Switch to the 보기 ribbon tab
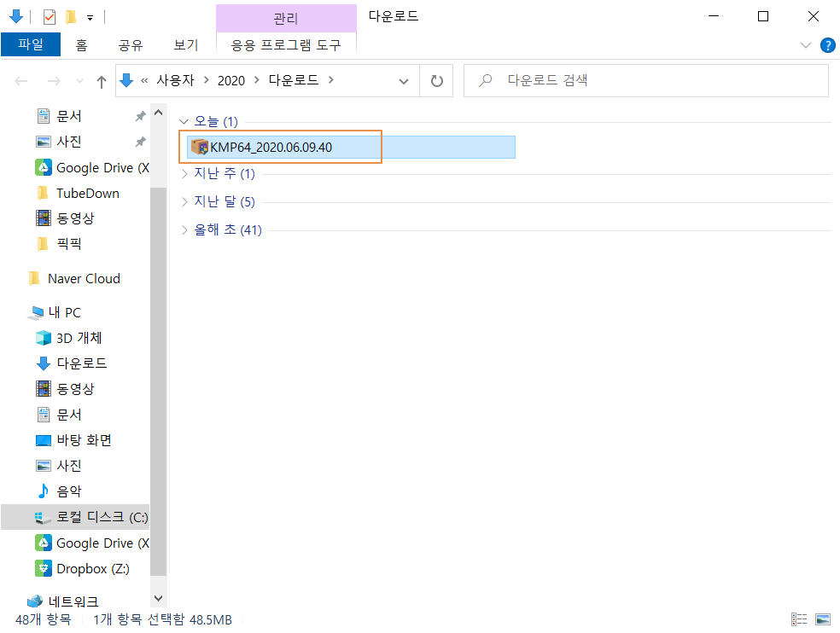The height and width of the screenshot is (633, 840). [x=186, y=45]
